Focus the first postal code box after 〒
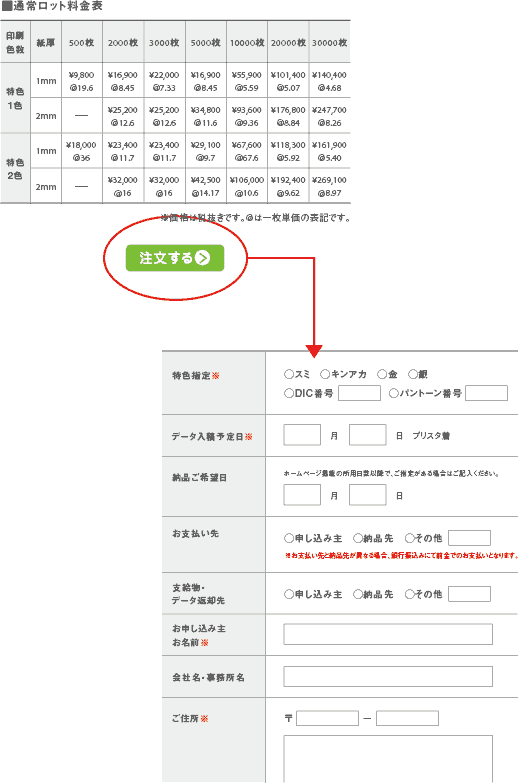This screenshot has height=783, width=518. click(x=327, y=719)
